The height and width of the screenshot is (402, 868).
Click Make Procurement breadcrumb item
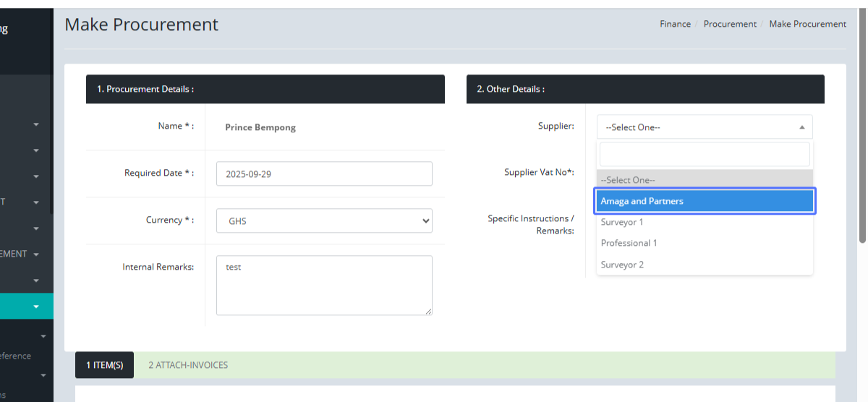tap(807, 24)
